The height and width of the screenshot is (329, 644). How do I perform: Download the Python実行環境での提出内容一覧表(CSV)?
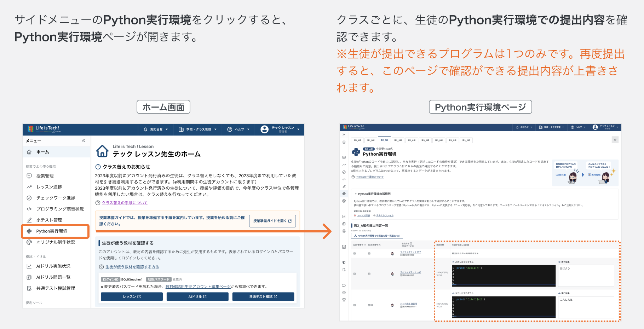377,236
